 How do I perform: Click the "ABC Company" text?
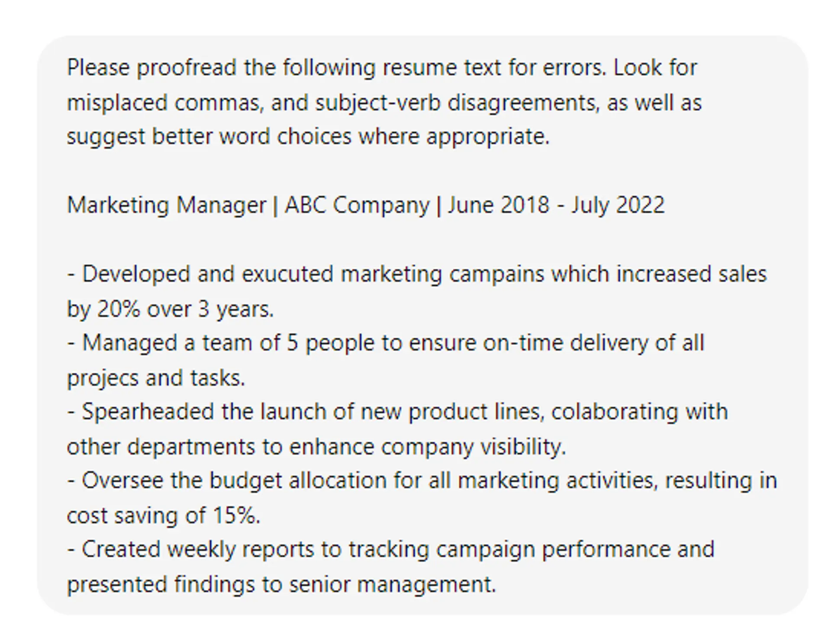click(357, 205)
